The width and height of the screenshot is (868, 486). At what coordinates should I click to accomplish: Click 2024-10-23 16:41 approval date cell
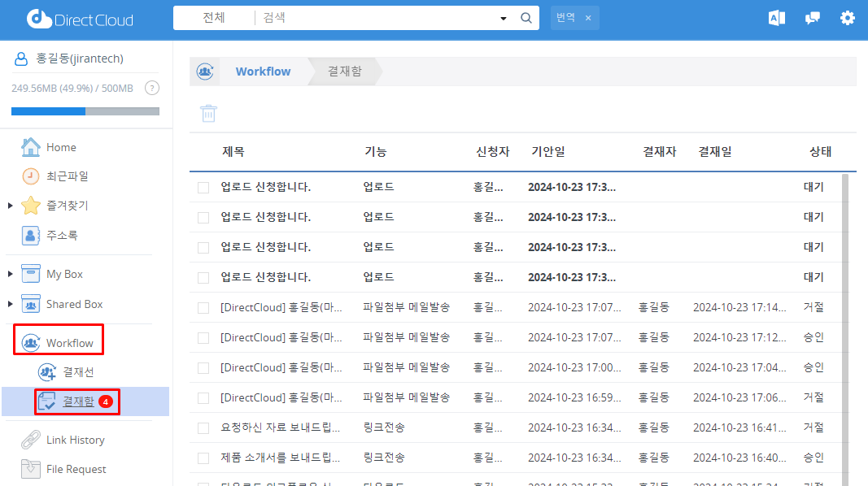739,427
